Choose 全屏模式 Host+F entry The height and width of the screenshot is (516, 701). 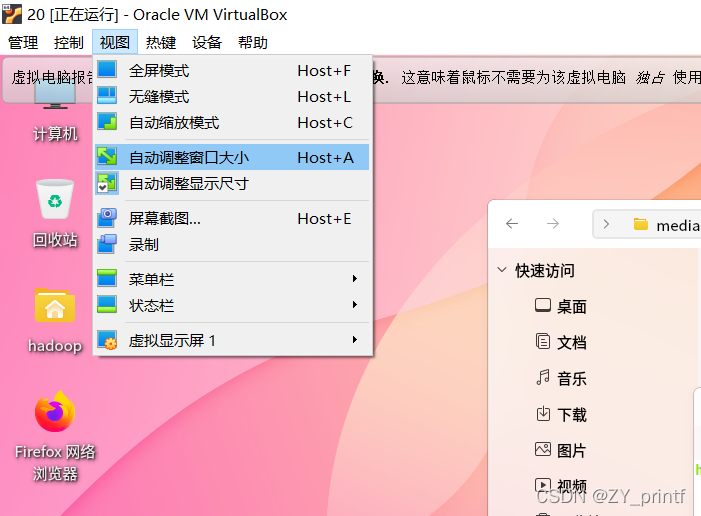point(232,70)
